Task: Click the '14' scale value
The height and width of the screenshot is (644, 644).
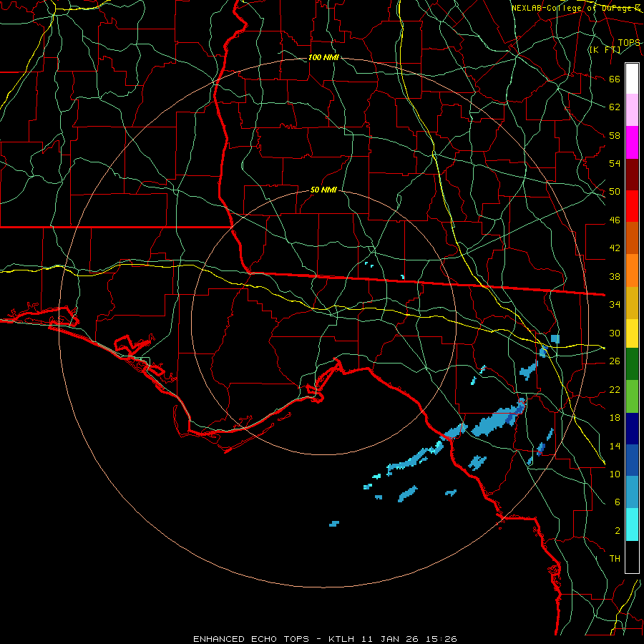Action: [x=615, y=446]
